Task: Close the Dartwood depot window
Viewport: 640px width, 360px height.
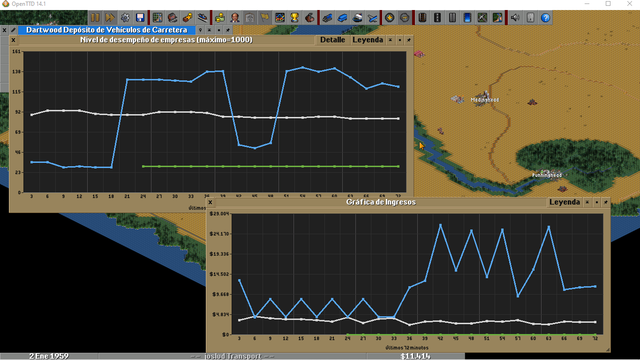Action: click(x=4, y=30)
